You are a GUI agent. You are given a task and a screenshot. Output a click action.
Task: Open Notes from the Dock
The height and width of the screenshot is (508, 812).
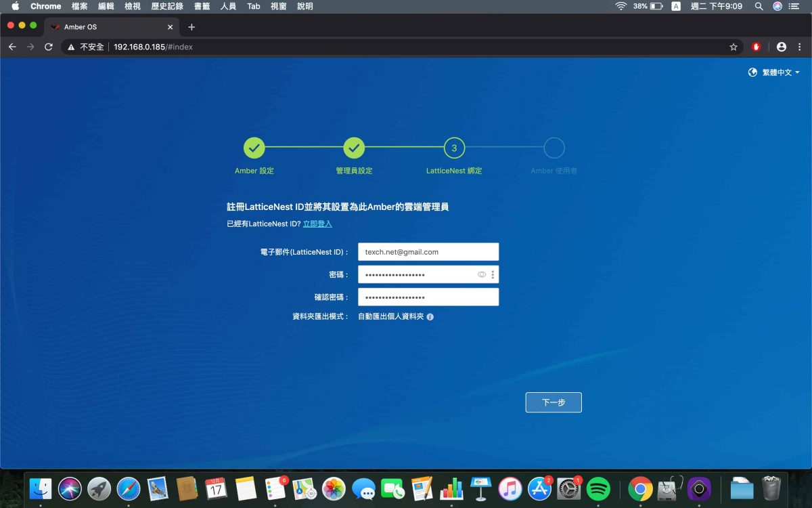246,488
